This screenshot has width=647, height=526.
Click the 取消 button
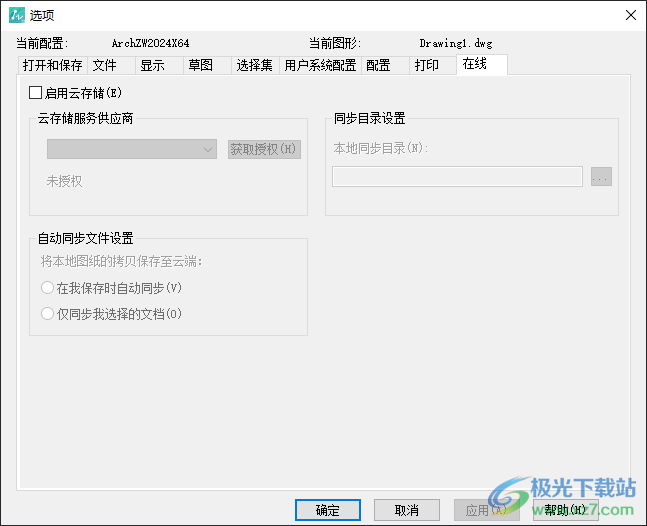click(x=407, y=510)
